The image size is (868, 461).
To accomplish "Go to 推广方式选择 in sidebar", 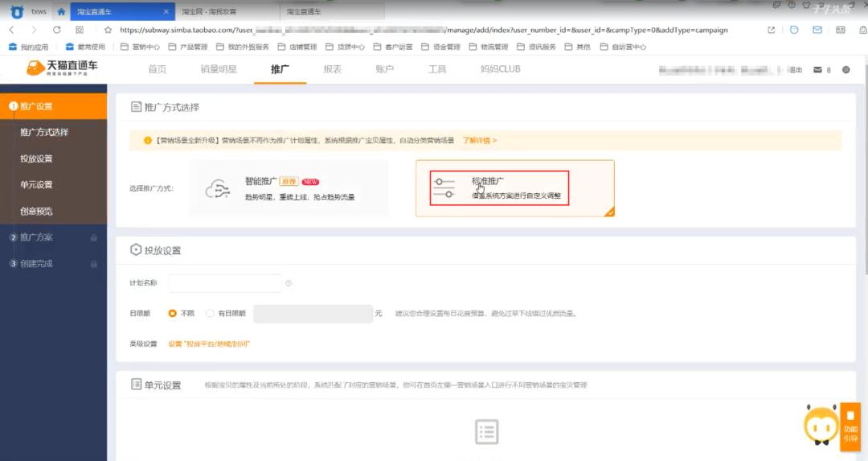I will pos(44,133).
